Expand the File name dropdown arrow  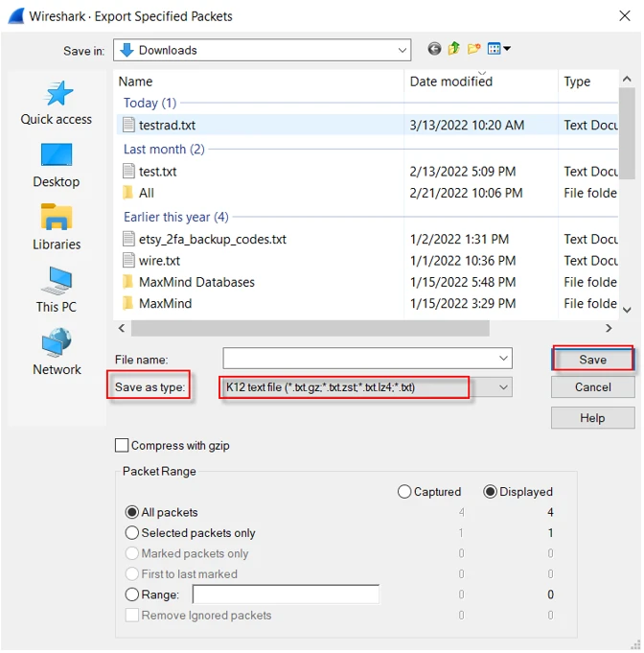click(504, 359)
